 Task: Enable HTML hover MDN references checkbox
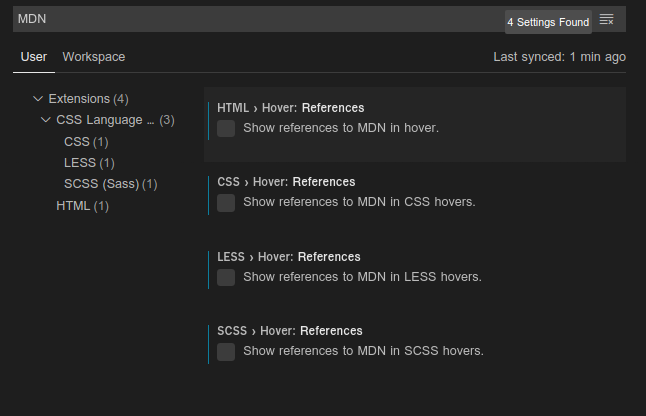226,128
